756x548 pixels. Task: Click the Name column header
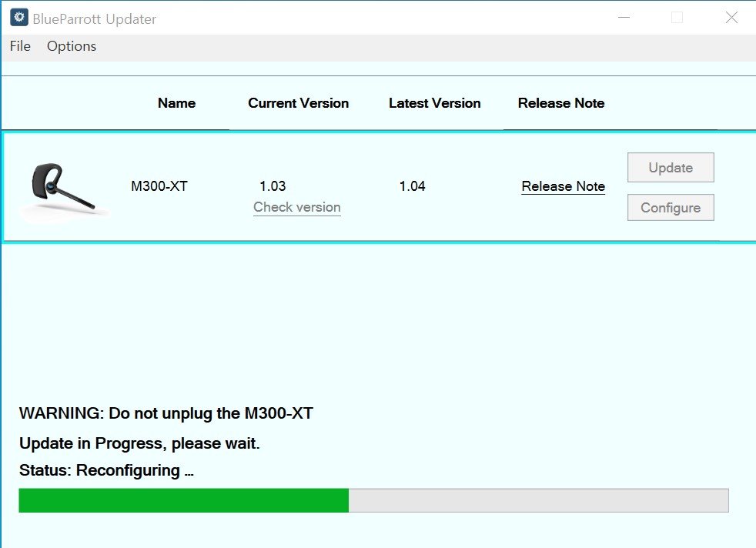pos(176,103)
